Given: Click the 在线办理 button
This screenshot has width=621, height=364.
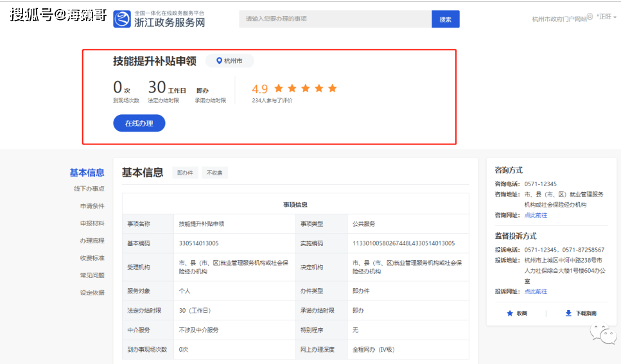Looking at the screenshot, I should pos(139,123).
